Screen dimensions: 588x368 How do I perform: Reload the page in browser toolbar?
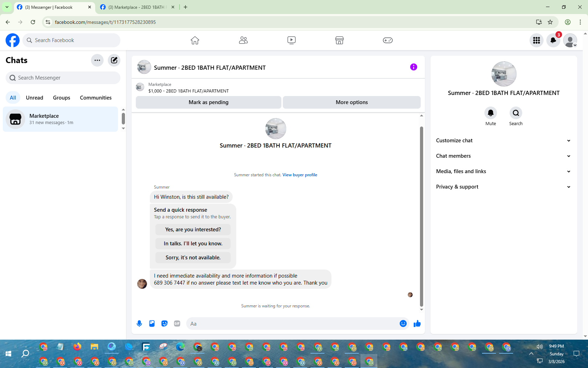[x=33, y=22]
